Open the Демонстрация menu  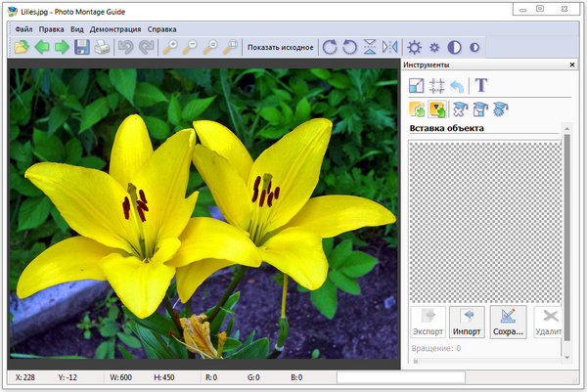point(115,29)
